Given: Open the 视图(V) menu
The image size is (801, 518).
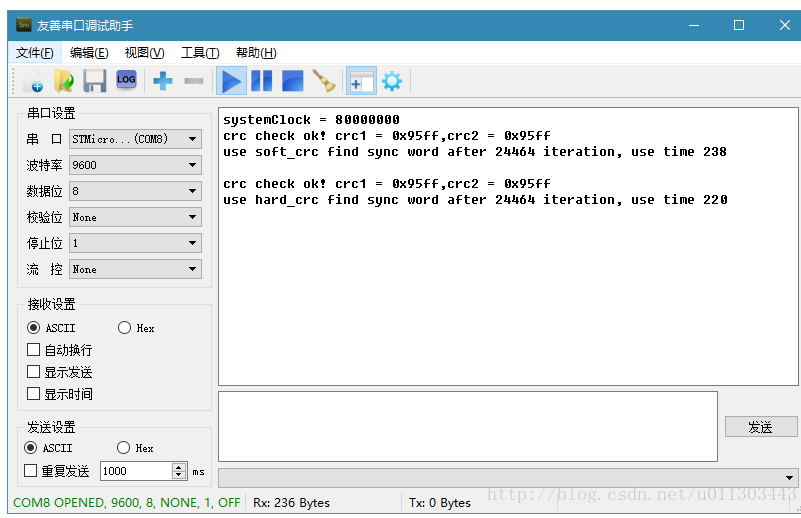Looking at the screenshot, I should 144,53.
